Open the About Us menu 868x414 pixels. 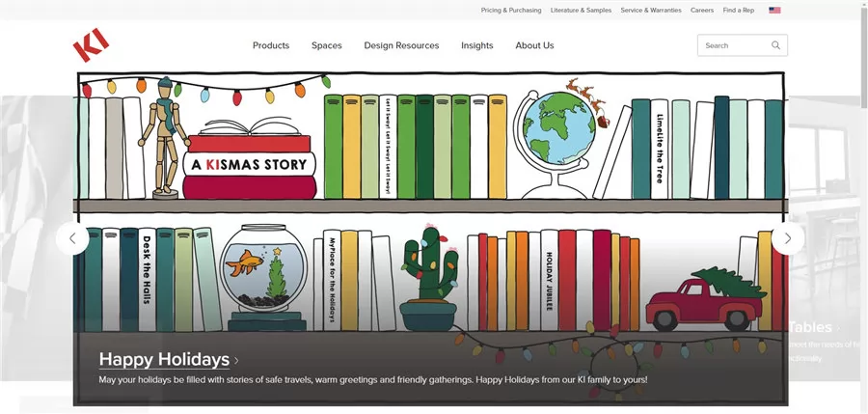pos(534,45)
